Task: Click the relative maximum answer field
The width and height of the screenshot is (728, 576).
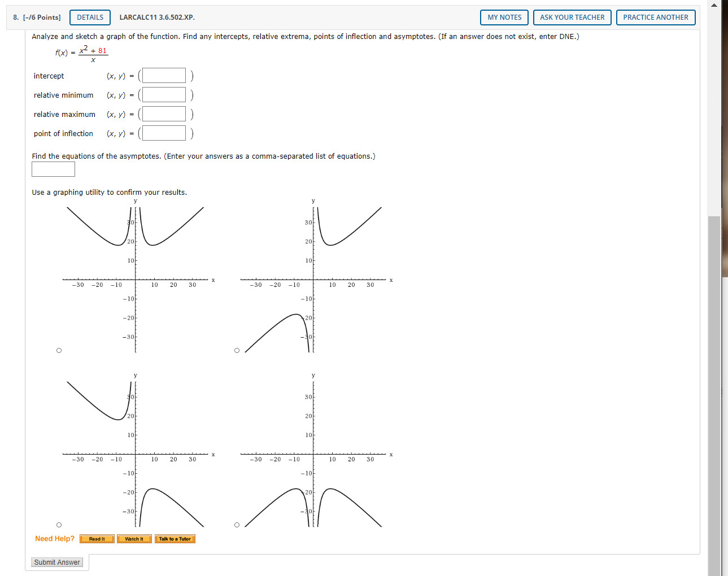Action: [163, 114]
